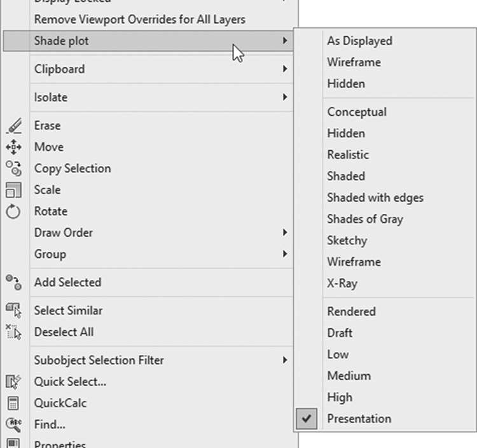Click the Find magnifier icon

pos(14,425)
